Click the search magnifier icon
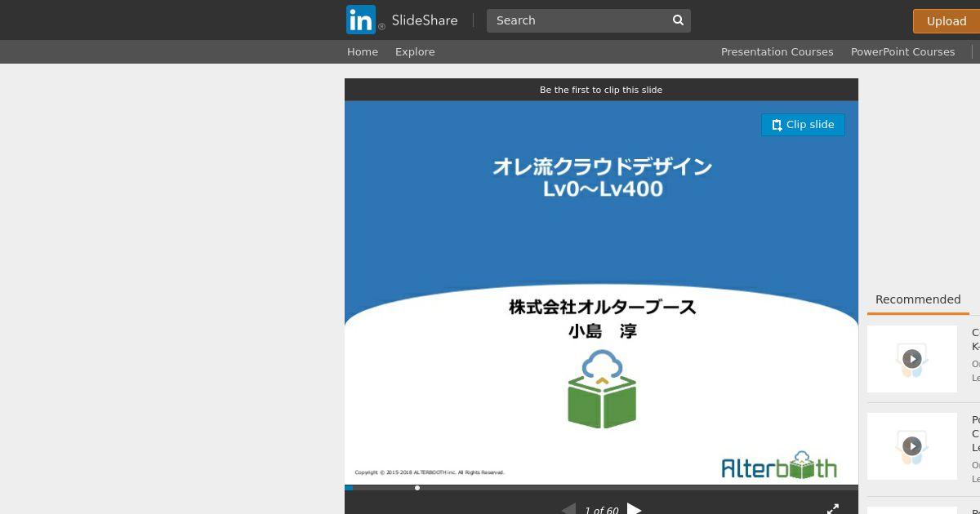The image size is (980, 514). coord(678,20)
